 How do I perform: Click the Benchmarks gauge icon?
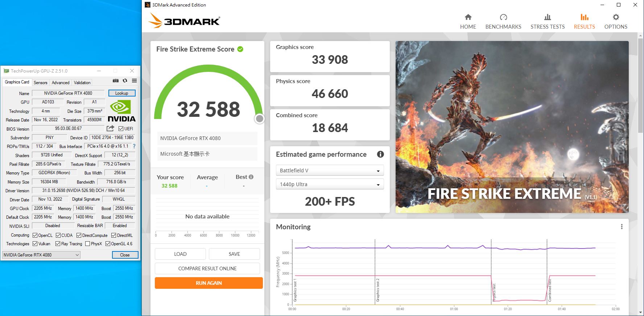click(x=503, y=17)
